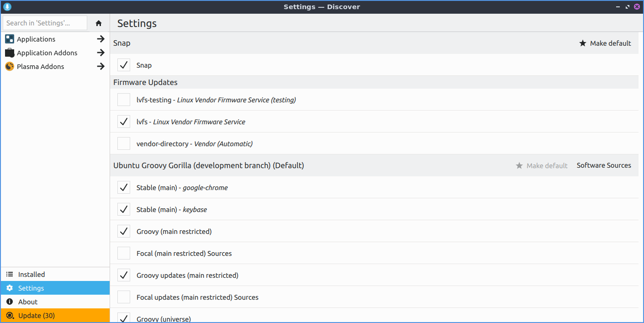The width and height of the screenshot is (644, 323).
Task: Click the Application Addons briefcase icon
Action: 10,53
